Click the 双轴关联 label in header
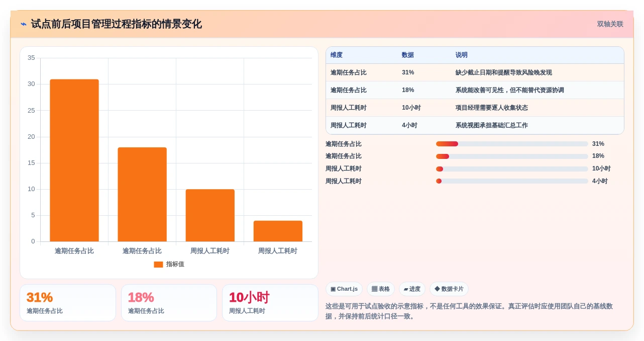The height and width of the screenshot is (341, 644). pyautogui.click(x=610, y=24)
